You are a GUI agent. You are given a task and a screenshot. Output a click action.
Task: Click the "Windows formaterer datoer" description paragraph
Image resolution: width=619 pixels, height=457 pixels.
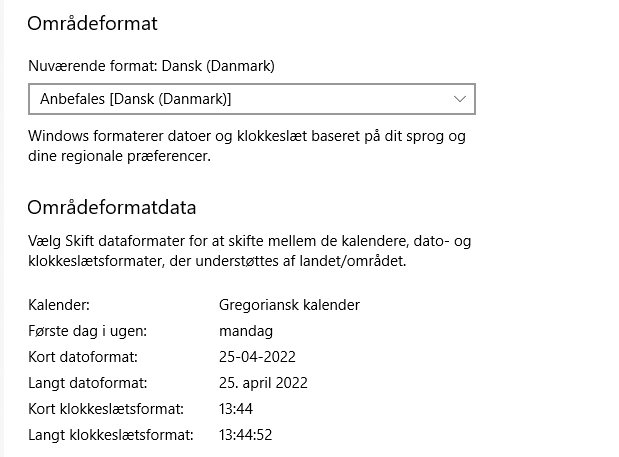[246, 145]
